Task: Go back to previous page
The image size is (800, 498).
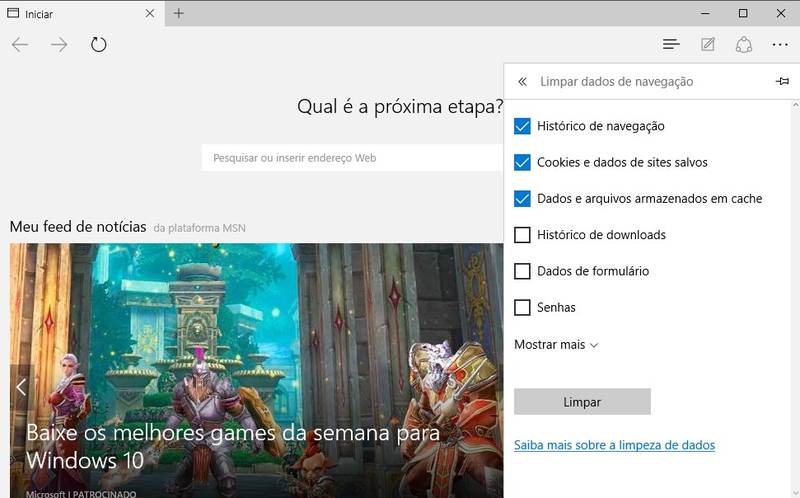Action: (19, 45)
